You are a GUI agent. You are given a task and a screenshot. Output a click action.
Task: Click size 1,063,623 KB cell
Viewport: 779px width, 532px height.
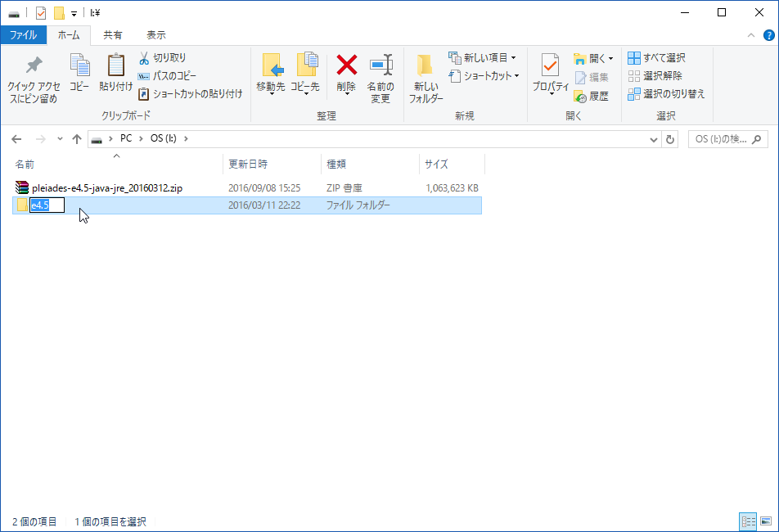pos(452,188)
